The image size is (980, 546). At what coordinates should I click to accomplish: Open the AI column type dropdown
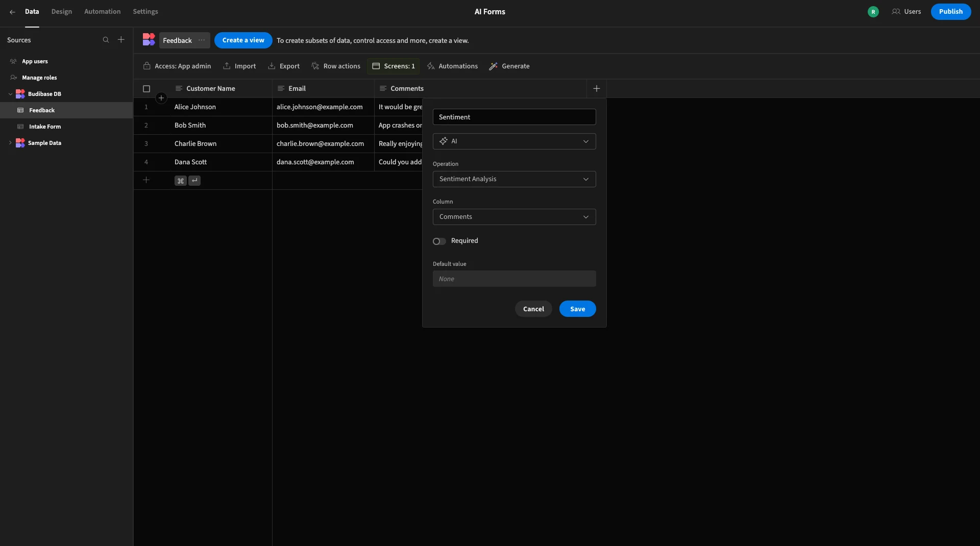point(514,141)
